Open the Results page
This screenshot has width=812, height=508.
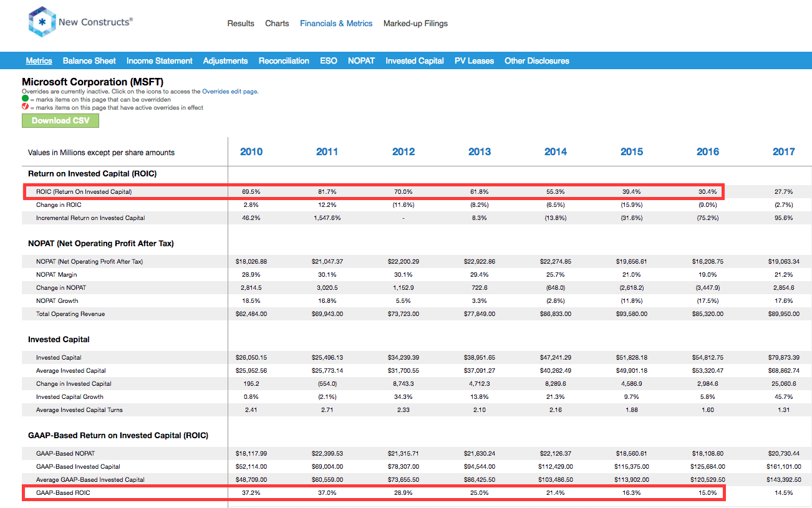pyautogui.click(x=241, y=24)
